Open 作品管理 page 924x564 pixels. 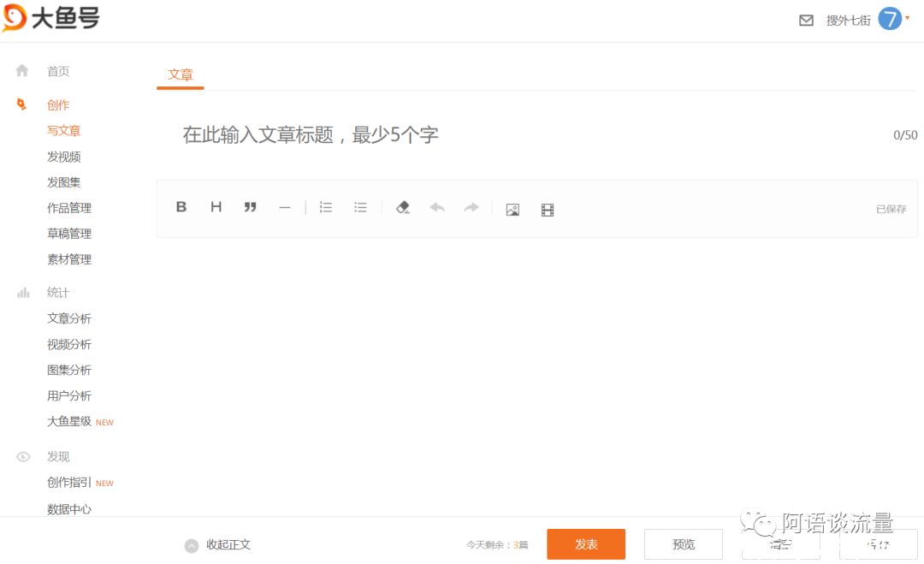tap(69, 208)
